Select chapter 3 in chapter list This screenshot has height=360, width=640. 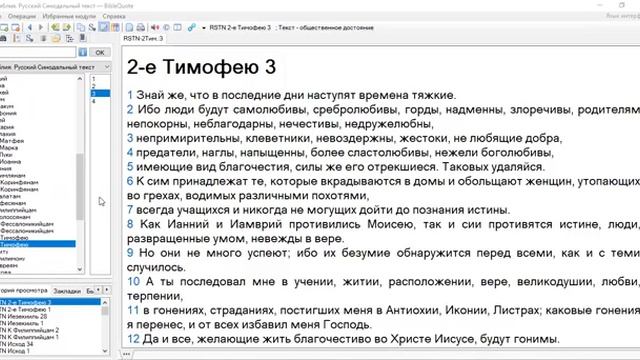100,93
